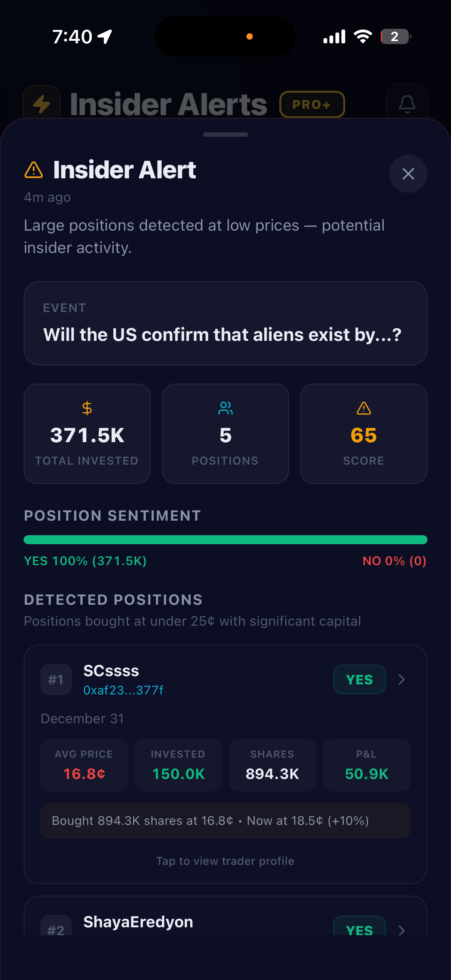This screenshot has height=980, width=451.
Task: Click the people icon above Positions count
Action: [x=225, y=408]
